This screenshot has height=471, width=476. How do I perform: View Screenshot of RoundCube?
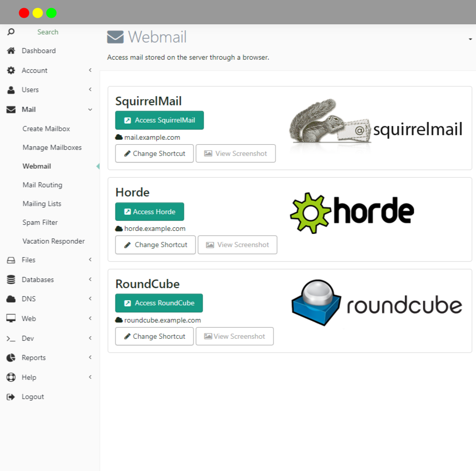pos(234,336)
